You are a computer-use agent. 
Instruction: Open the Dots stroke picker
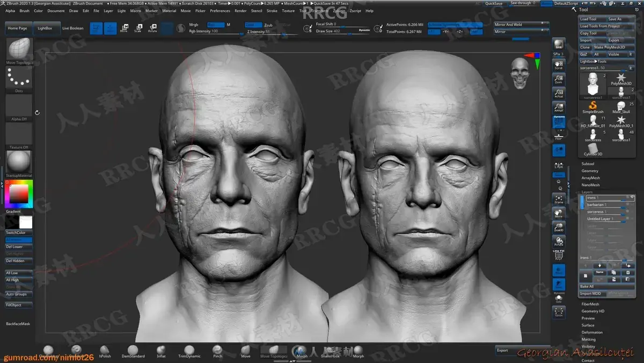tap(19, 79)
